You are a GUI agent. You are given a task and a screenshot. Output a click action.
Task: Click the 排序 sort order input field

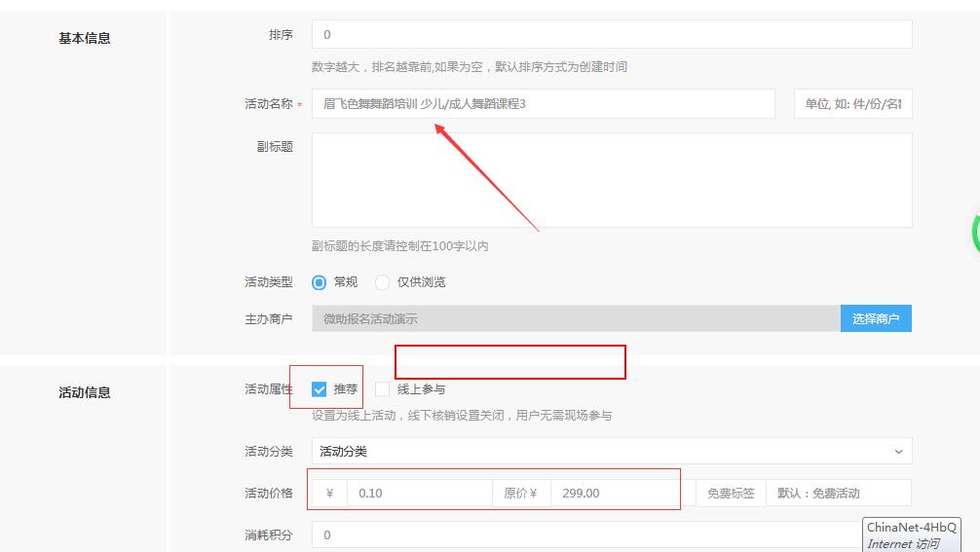click(612, 34)
